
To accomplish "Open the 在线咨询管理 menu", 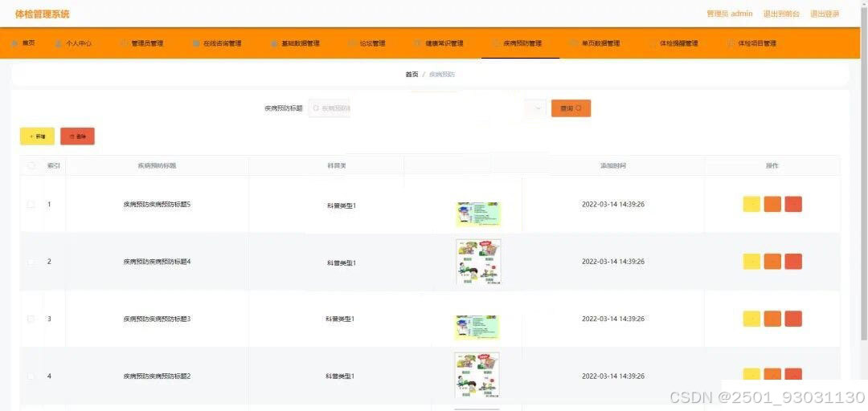I will (217, 43).
